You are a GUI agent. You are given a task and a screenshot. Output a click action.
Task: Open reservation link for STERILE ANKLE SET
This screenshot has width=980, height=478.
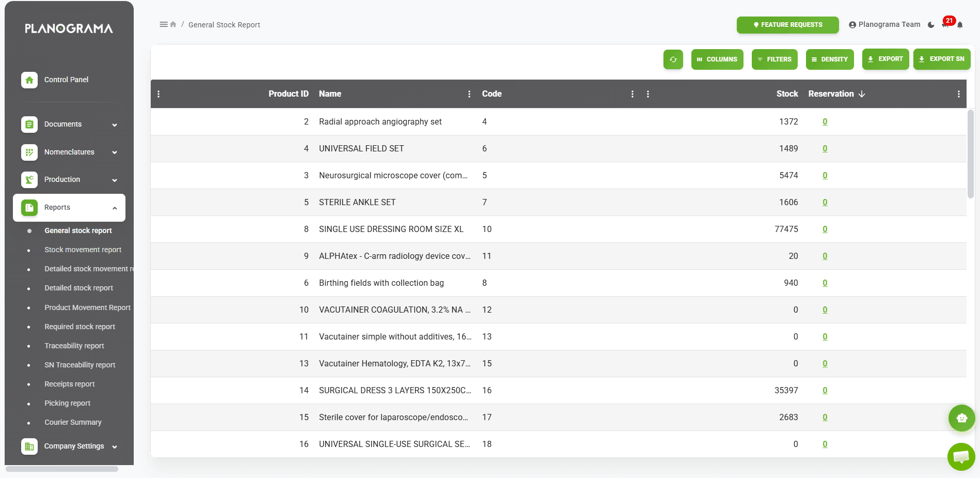click(825, 203)
